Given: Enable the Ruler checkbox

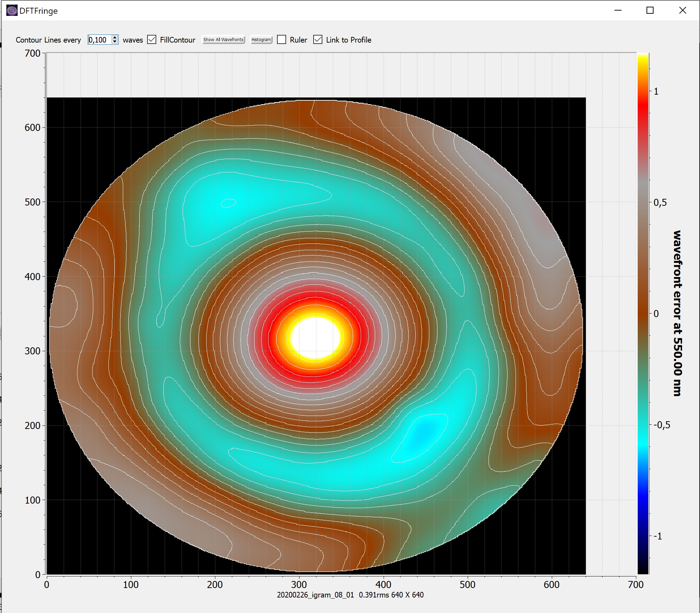Looking at the screenshot, I should pyautogui.click(x=282, y=40).
